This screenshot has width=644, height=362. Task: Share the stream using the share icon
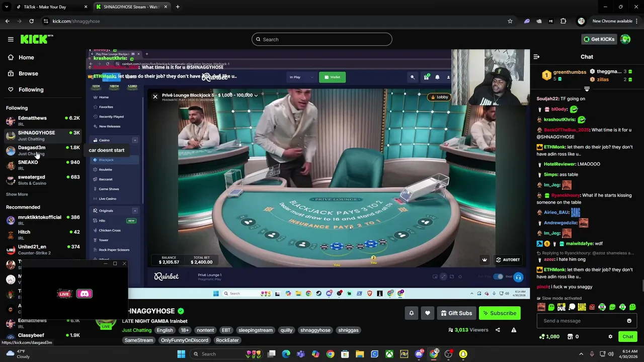coord(498,330)
